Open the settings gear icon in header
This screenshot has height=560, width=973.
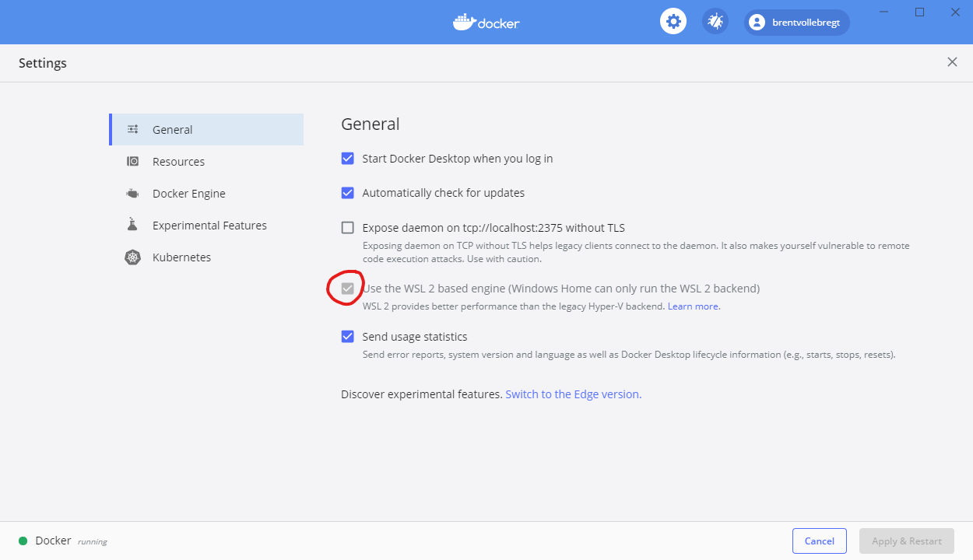coord(673,21)
